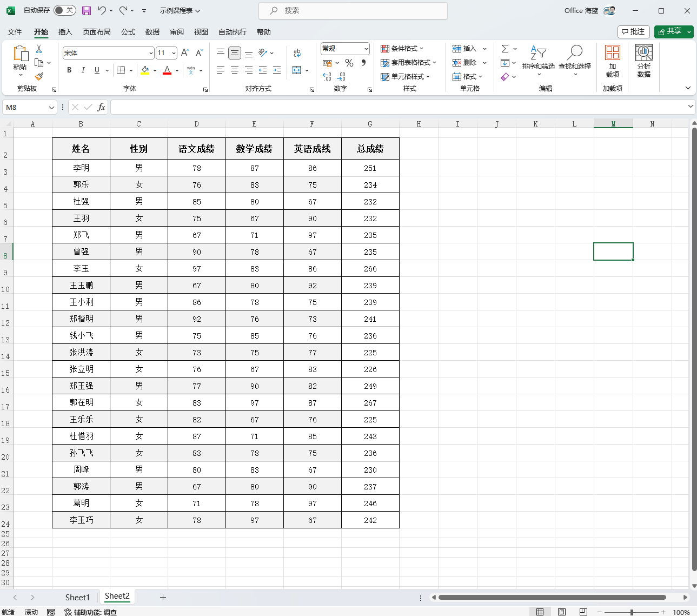Toggle the 自动保存 AutoSave switch
The width and height of the screenshot is (697, 616).
[x=65, y=10]
